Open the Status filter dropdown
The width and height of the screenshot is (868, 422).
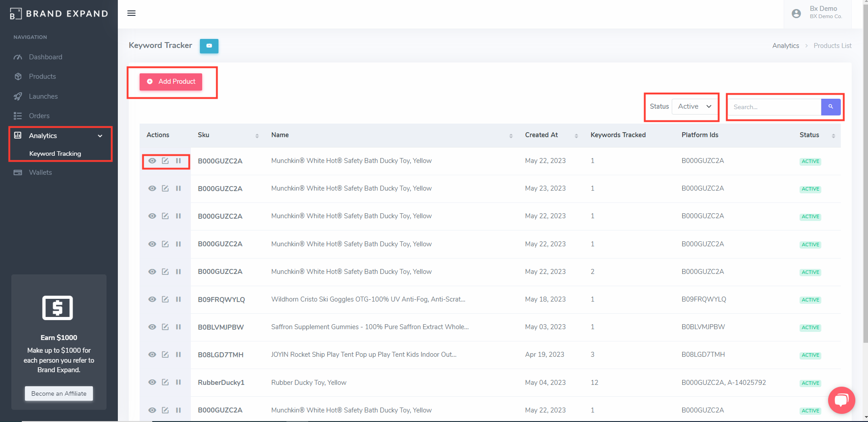pos(694,106)
